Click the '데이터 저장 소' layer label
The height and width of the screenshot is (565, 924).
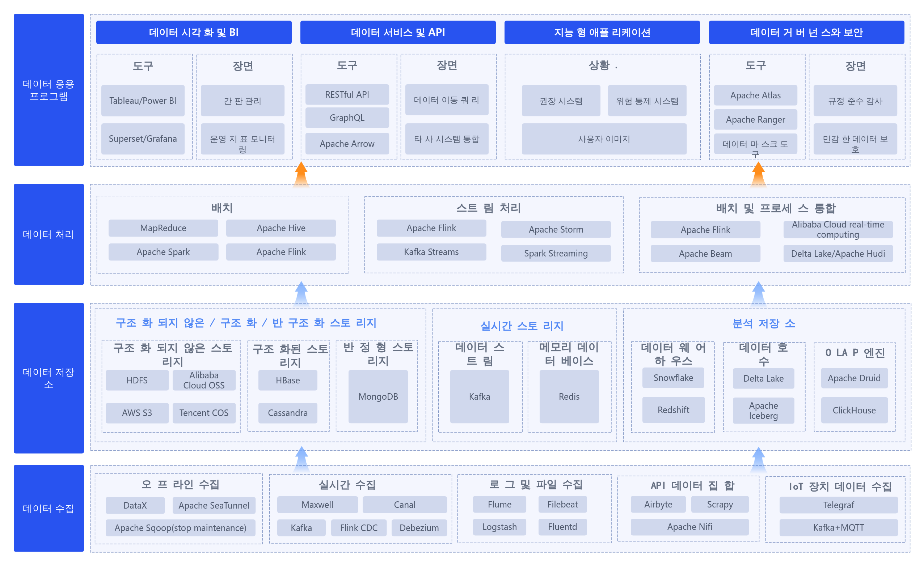(x=49, y=378)
